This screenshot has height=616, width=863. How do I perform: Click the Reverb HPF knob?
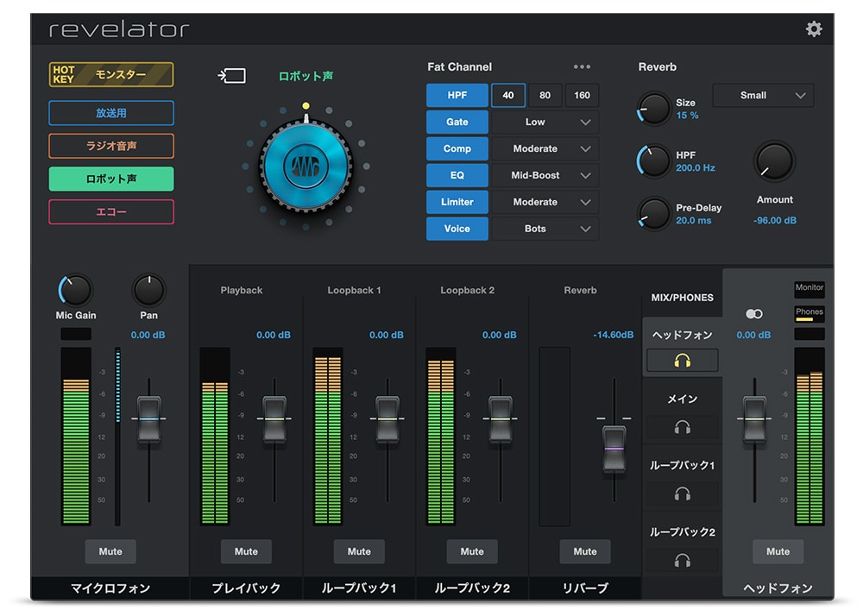(x=654, y=161)
